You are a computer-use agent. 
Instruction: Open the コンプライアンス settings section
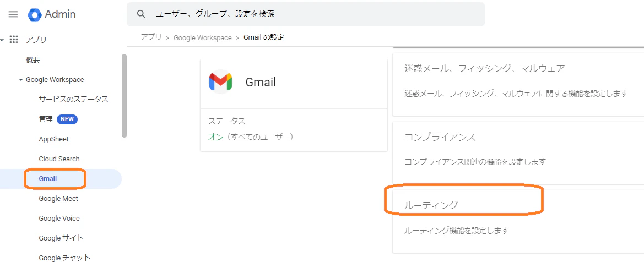pos(518,153)
